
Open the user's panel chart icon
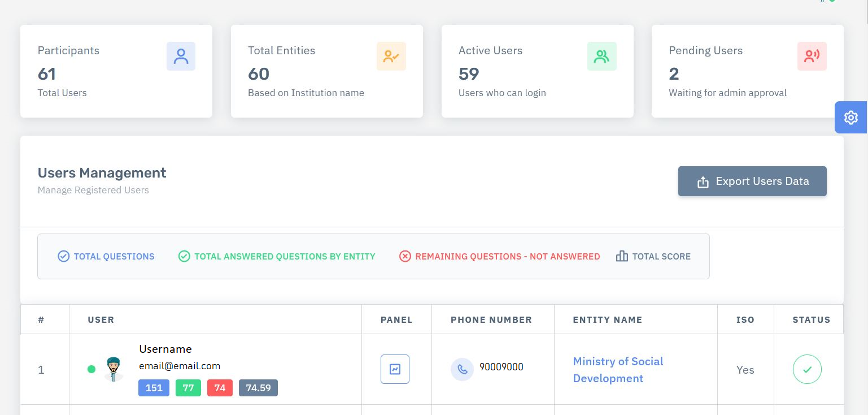coord(395,369)
